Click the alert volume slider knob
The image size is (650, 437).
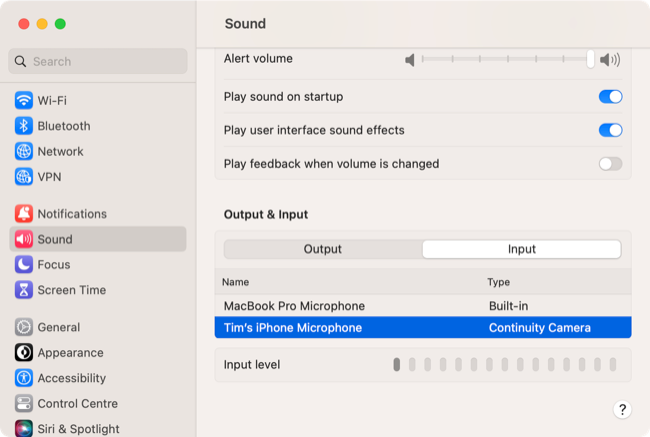(591, 59)
